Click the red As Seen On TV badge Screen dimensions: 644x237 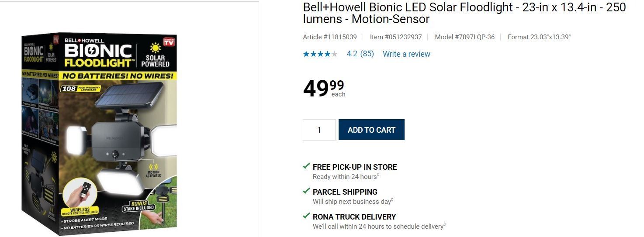pyautogui.click(x=169, y=42)
